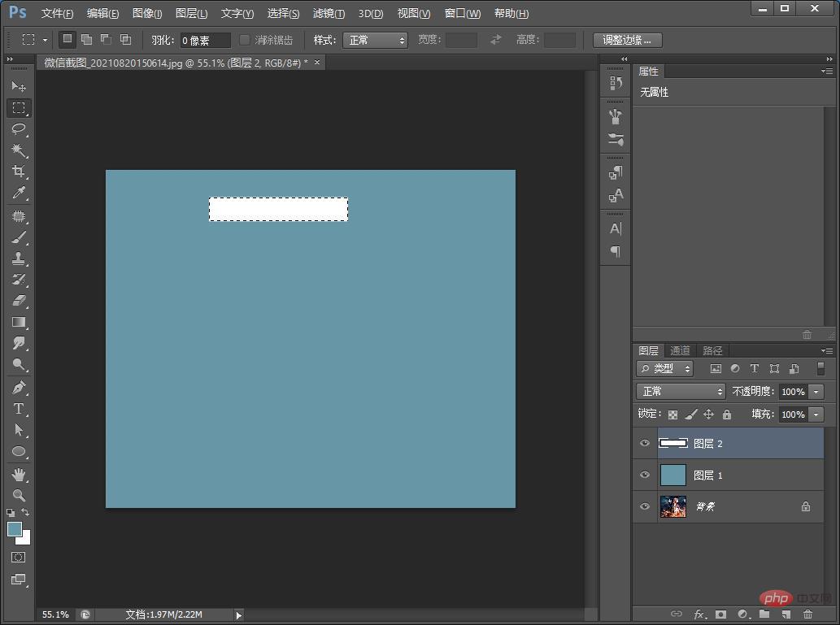Open the 样式 style dropdown
The width and height of the screenshot is (840, 625).
coord(375,40)
